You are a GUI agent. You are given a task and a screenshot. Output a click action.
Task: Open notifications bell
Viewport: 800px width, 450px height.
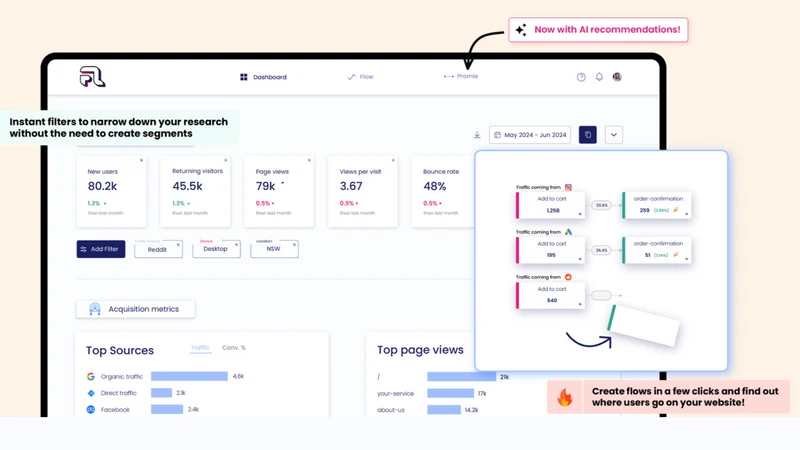tap(599, 77)
